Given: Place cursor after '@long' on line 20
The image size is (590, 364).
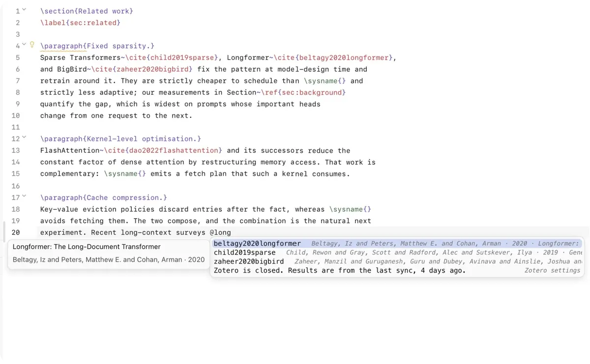Looking at the screenshot, I should click(231, 232).
